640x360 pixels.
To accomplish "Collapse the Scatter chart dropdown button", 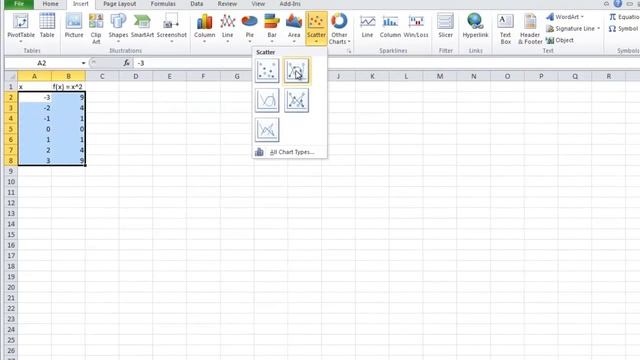I will [x=316, y=28].
